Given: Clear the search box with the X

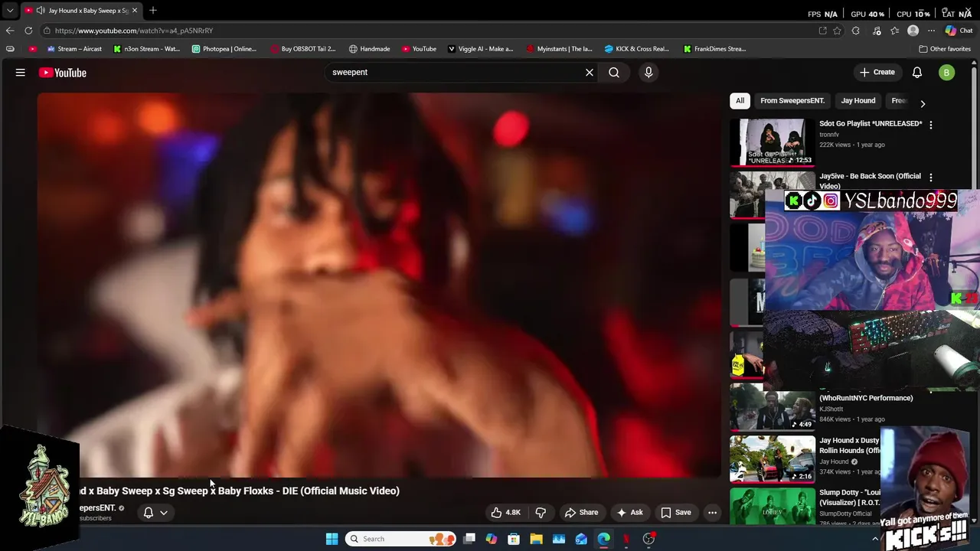Looking at the screenshot, I should point(590,73).
